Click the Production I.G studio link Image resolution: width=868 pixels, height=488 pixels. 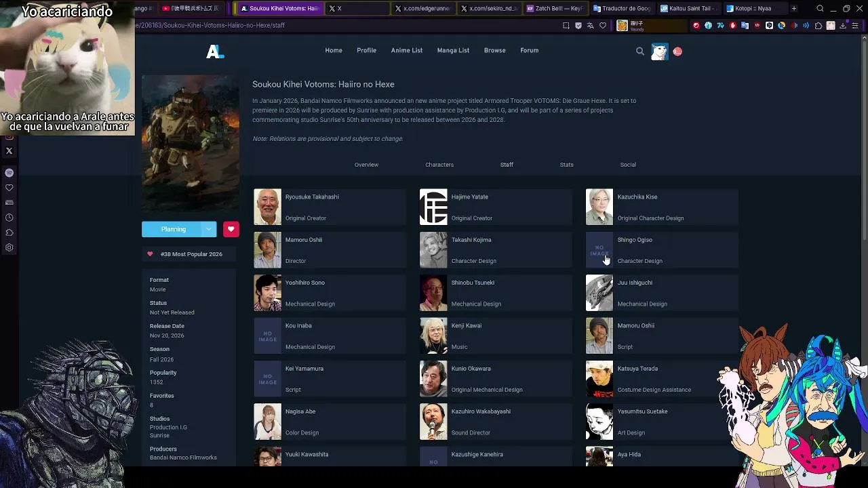[168, 428]
